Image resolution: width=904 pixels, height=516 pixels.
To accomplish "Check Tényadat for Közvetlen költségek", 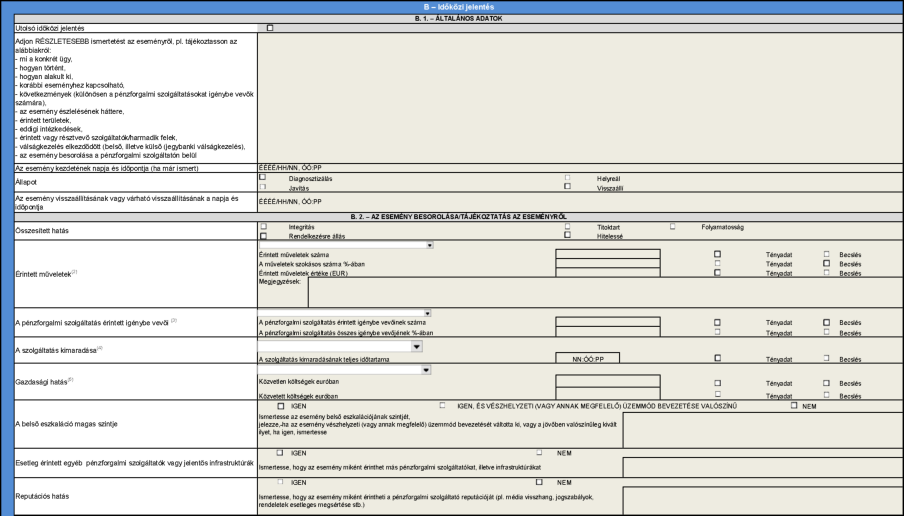I will pos(717,383).
